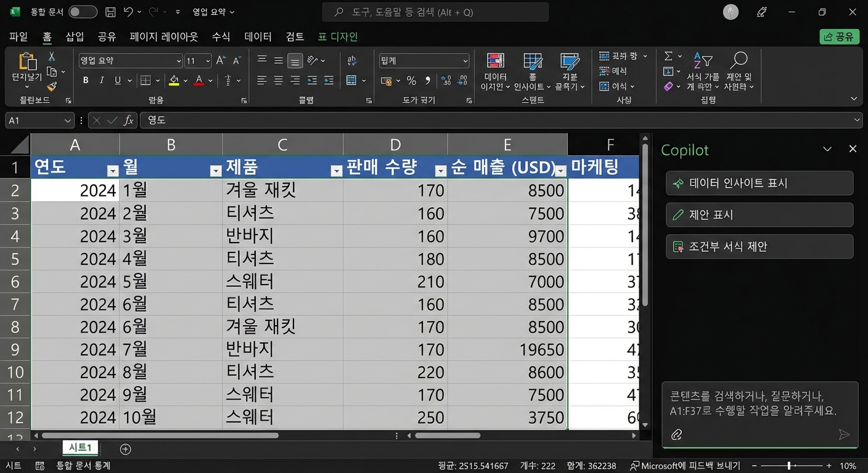This screenshot has width=868, height=473.
Task: Undo the last action
Action: [128, 12]
